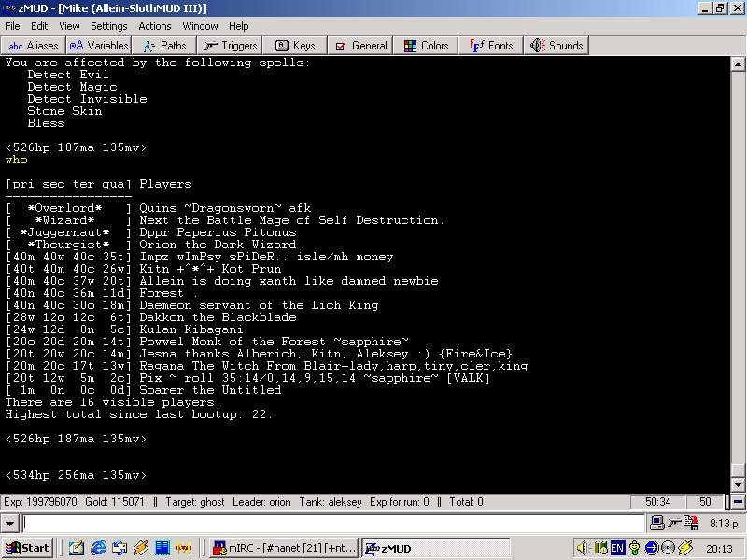Click the 50:34 timer panel in status bar
Image resolution: width=747 pixels, height=560 pixels.
pos(658,502)
